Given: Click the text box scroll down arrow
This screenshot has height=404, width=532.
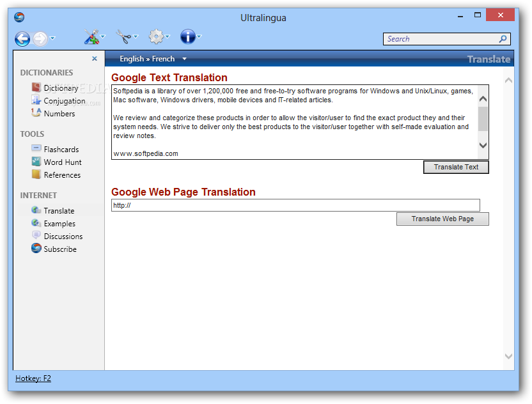Looking at the screenshot, I should (483, 145).
